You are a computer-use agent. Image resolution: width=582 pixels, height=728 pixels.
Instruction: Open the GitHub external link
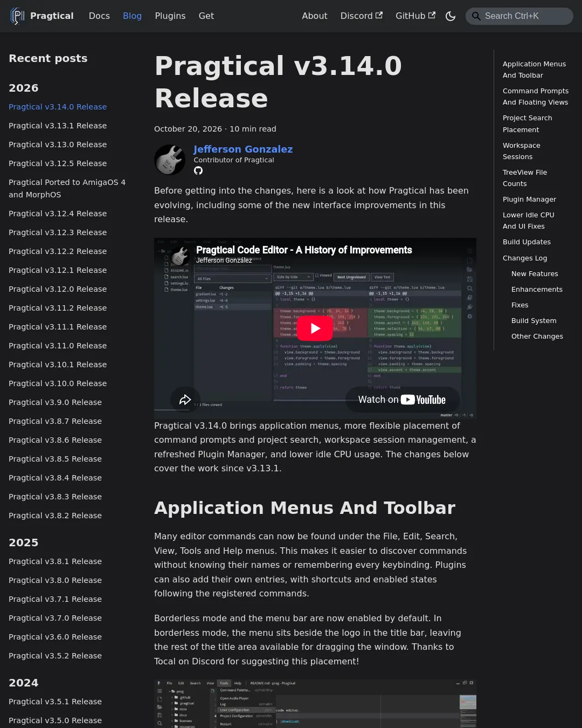click(415, 16)
